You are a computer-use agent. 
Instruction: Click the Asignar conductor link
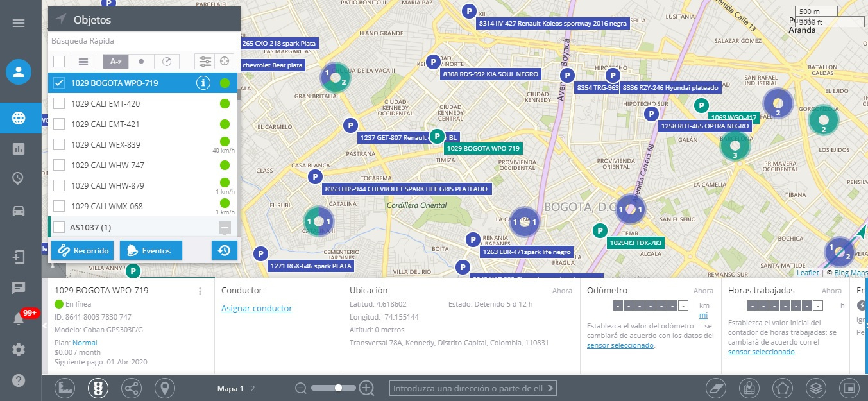tap(257, 309)
